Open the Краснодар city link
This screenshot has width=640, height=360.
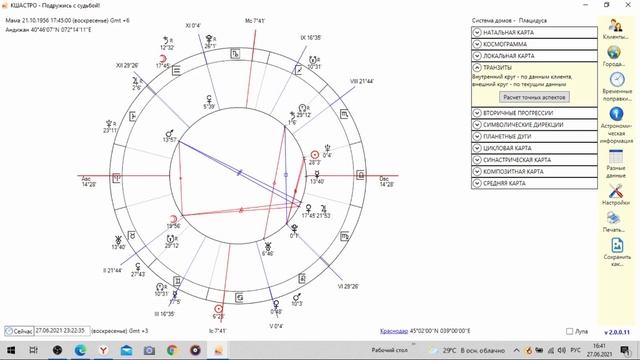point(394,331)
